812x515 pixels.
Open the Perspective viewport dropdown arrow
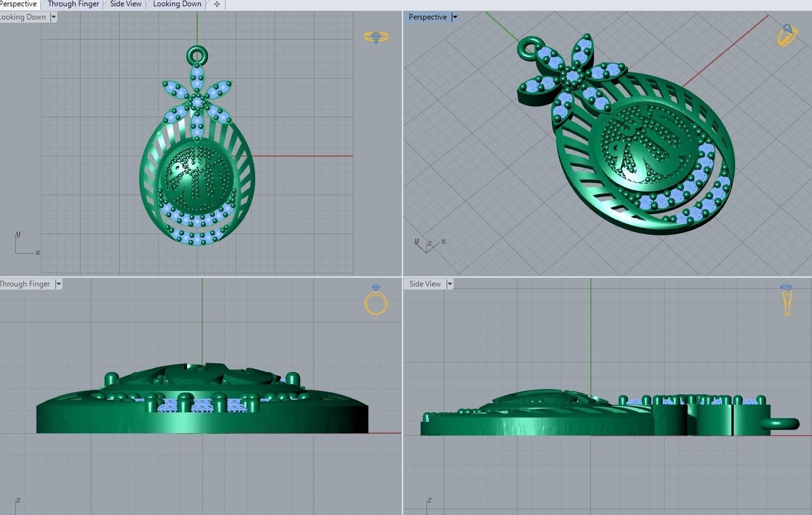[x=455, y=18]
